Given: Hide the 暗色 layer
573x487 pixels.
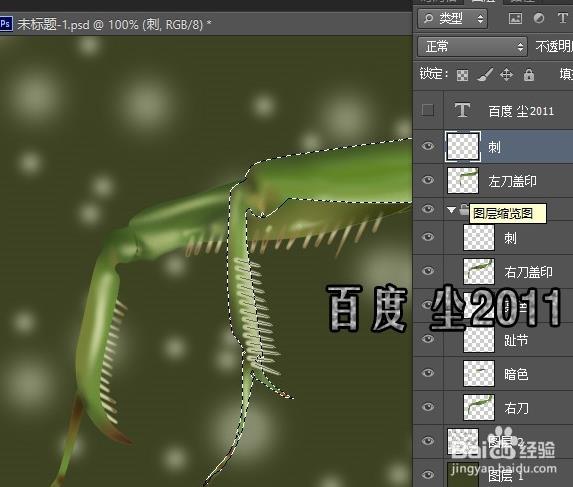Looking at the screenshot, I should (428, 373).
